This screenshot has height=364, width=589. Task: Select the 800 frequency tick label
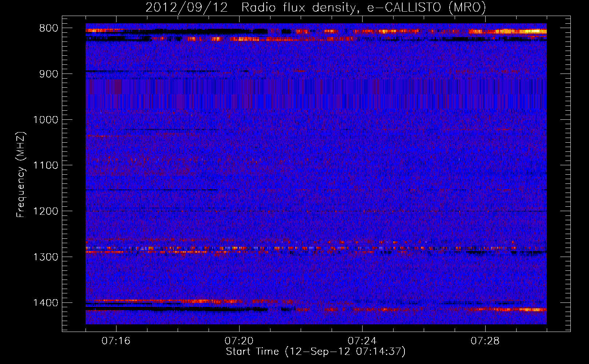point(49,28)
